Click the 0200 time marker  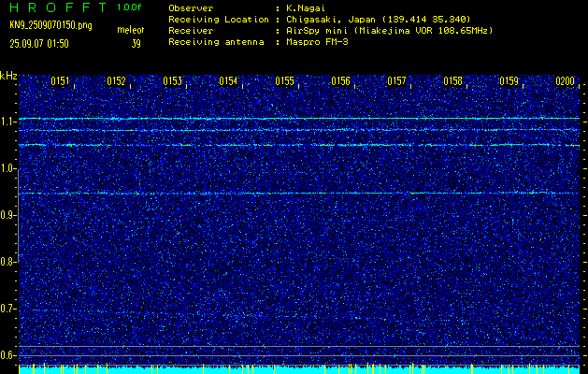click(566, 81)
